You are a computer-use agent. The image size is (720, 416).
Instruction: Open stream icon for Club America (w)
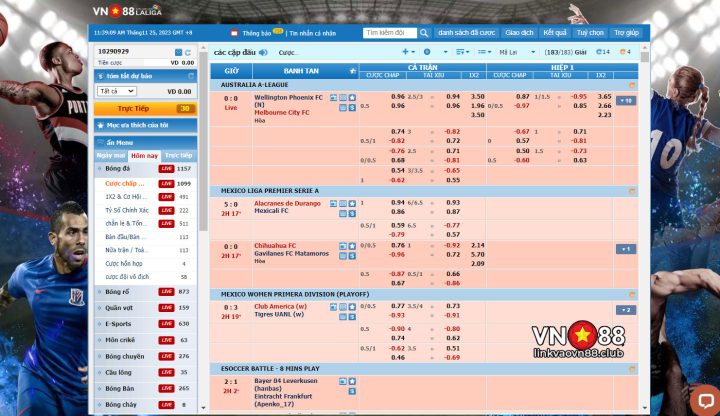tap(333, 307)
